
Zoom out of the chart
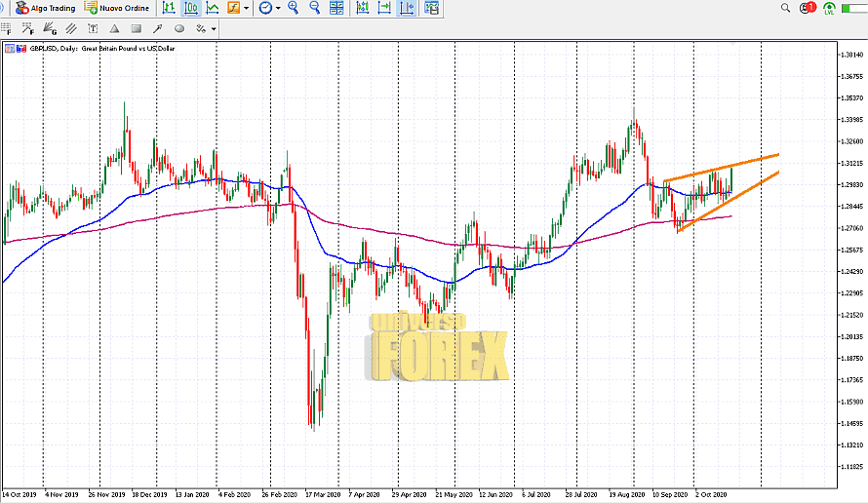point(315,8)
